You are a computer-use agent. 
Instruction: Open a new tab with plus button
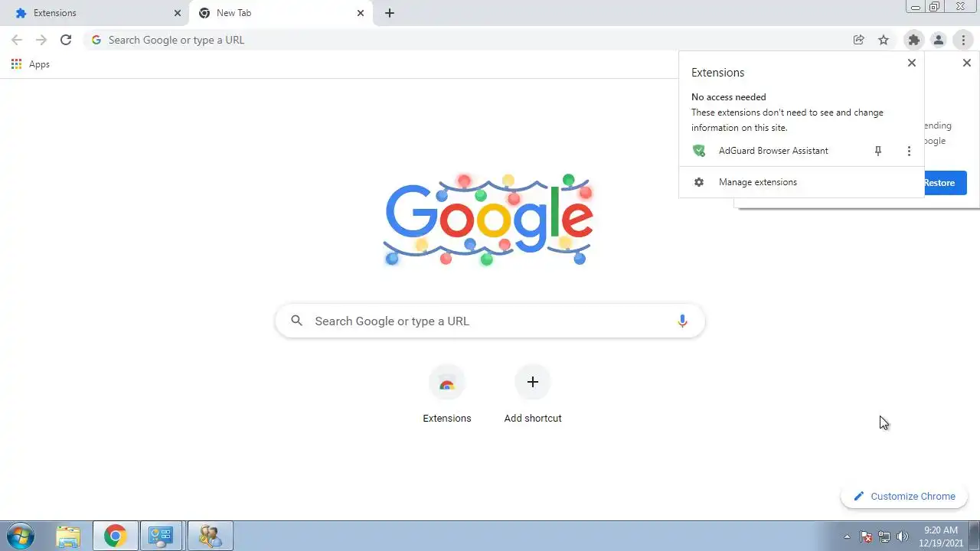(389, 13)
